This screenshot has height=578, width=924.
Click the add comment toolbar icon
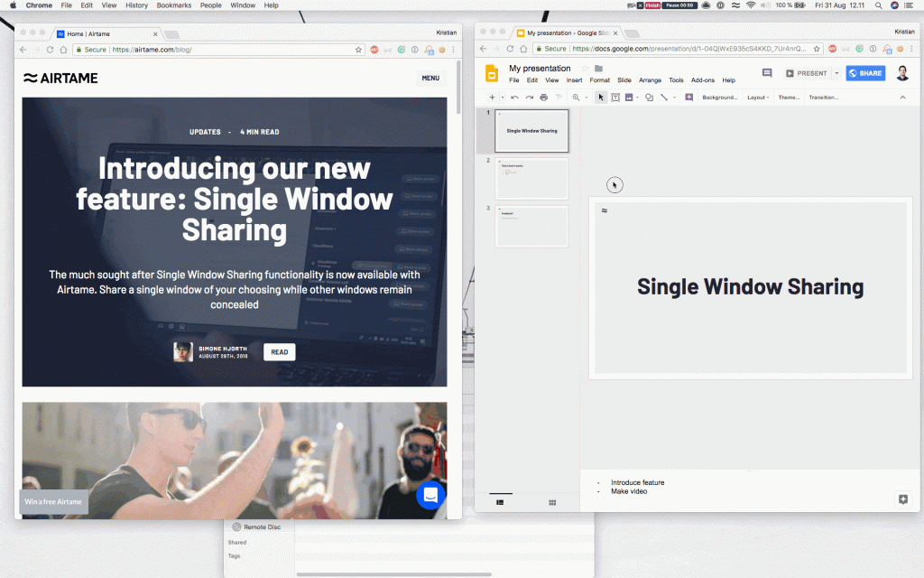(688, 98)
